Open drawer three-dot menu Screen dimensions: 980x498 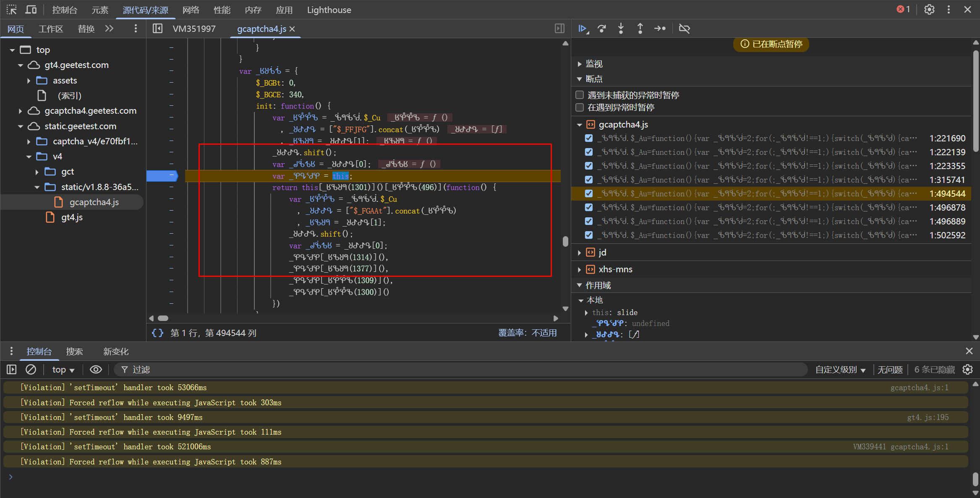pyautogui.click(x=11, y=351)
